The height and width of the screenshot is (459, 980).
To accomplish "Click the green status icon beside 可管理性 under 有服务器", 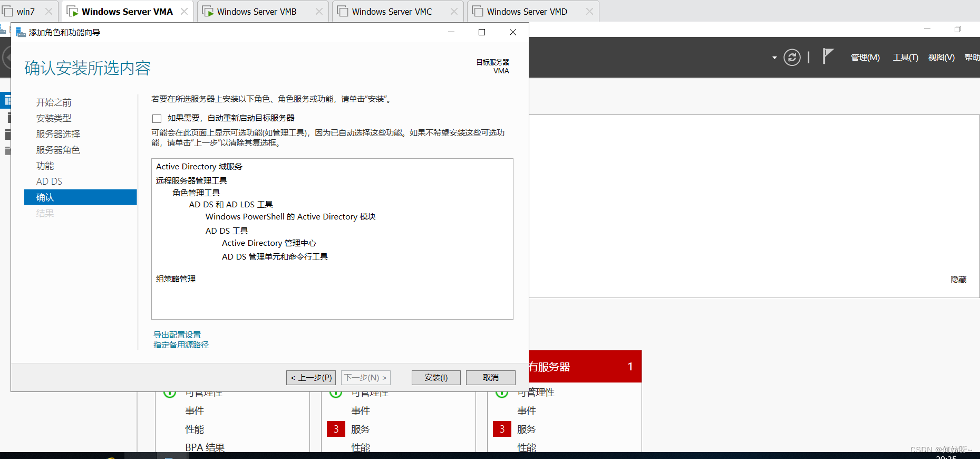I will 502,393.
